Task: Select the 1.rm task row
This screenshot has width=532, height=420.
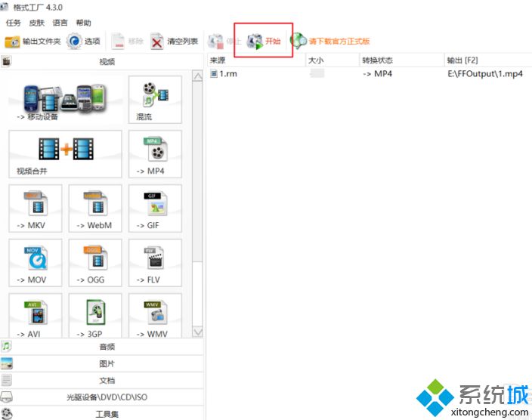Action: pyautogui.click(x=370, y=73)
